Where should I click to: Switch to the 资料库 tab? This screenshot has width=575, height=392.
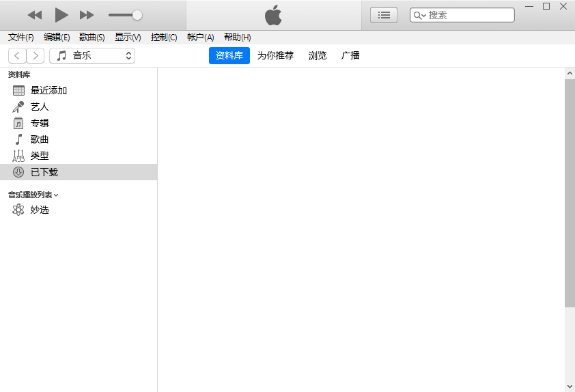click(x=229, y=55)
